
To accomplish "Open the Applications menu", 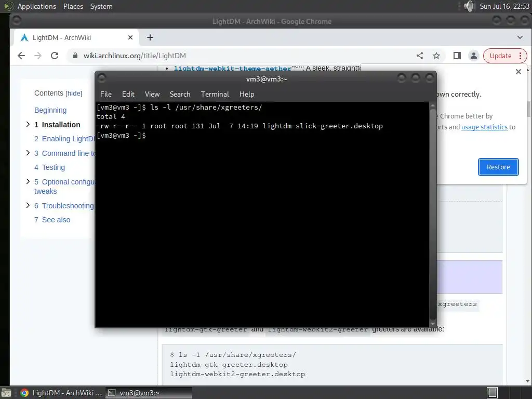I will (x=37, y=6).
